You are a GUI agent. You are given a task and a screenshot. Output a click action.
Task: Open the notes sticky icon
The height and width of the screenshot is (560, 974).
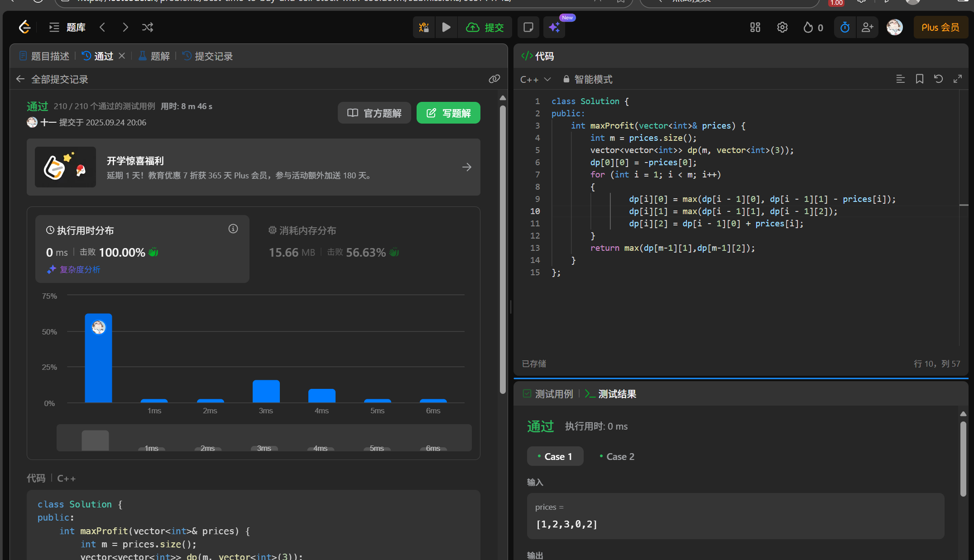tap(528, 28)
